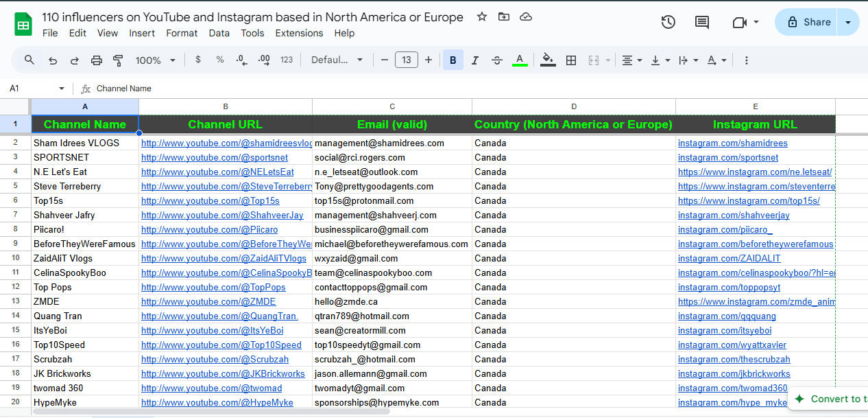The width and height of the screenshot is (868, 418).
Task: Click the print icon in toolbar
Action: pos(97,60)
